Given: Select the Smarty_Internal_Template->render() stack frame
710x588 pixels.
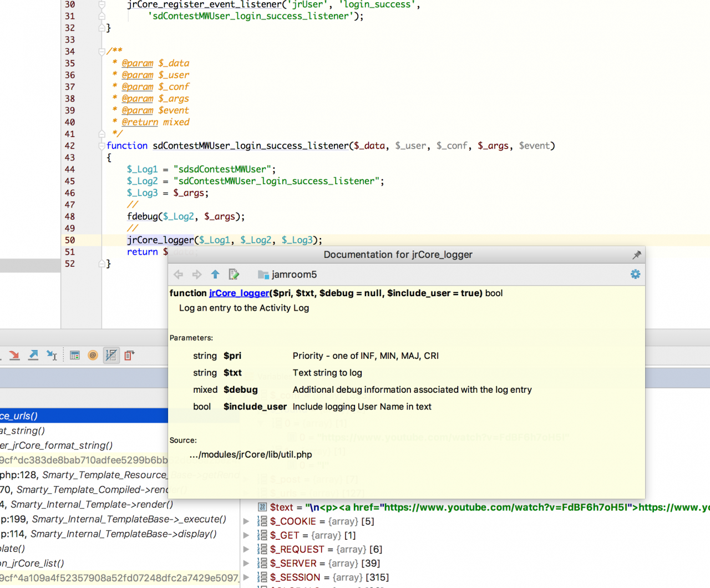Looking at the screenshot, I should click(92, 505).
